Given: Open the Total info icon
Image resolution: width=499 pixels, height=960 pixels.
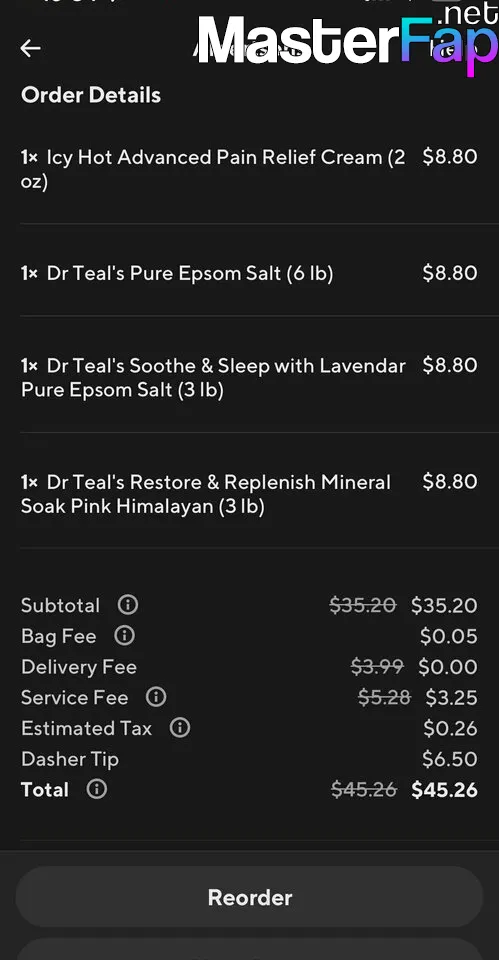Looking at the screenshot, I should click(x=97, y=789).
